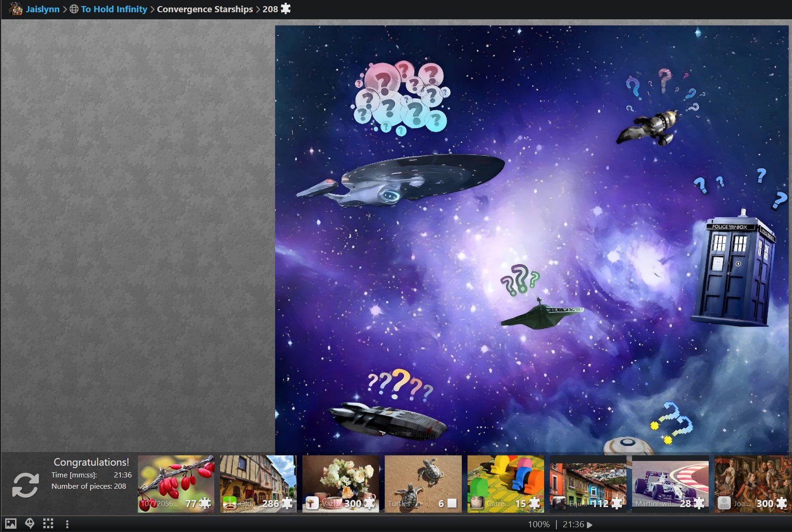Click the pink and blue question-mark bubbles
Screen dimensions: 792x532
pyautogui.click(x=401, y=98)
